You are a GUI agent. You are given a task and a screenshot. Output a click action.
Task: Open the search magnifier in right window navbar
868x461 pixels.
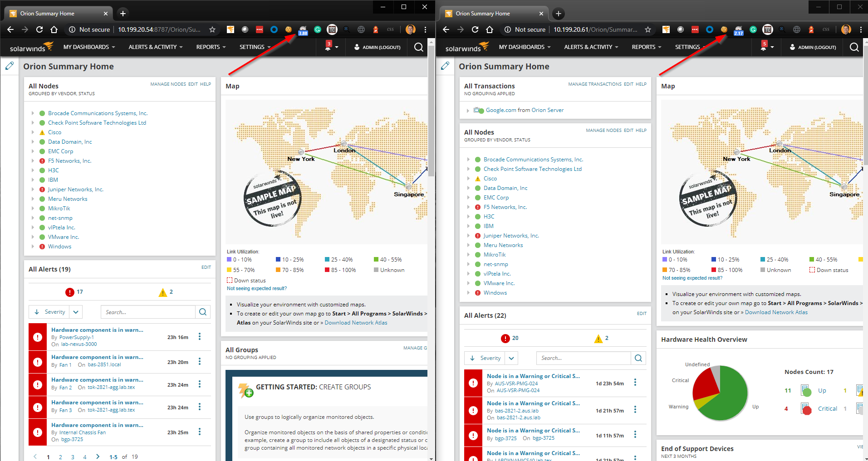click(854, 47)
